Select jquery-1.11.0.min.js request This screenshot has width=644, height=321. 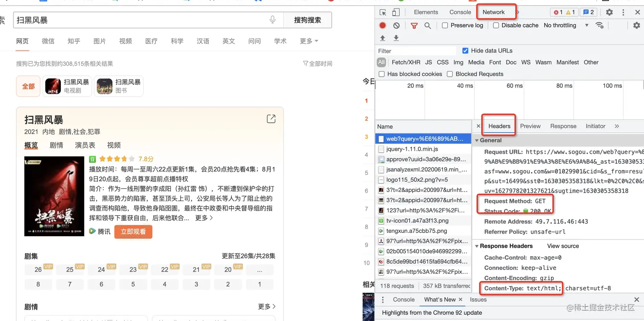click(423, 149)
